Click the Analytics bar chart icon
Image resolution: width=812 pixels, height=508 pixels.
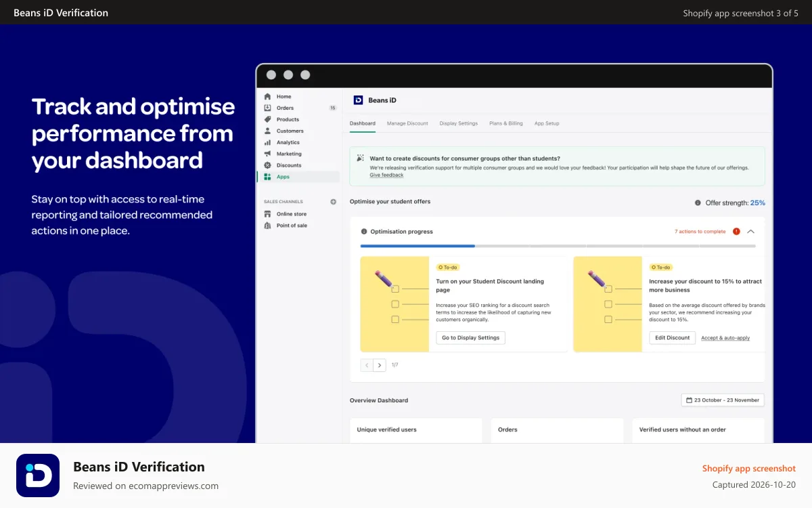pos(267,142)
